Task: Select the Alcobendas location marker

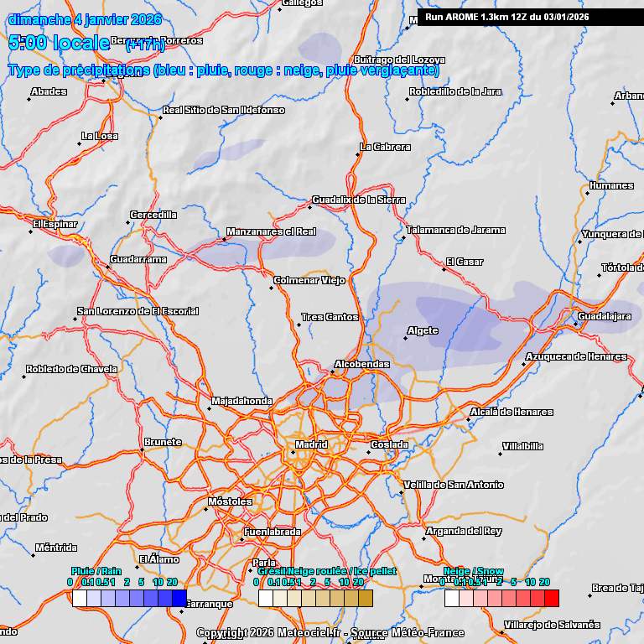Action: pos(332,372)
